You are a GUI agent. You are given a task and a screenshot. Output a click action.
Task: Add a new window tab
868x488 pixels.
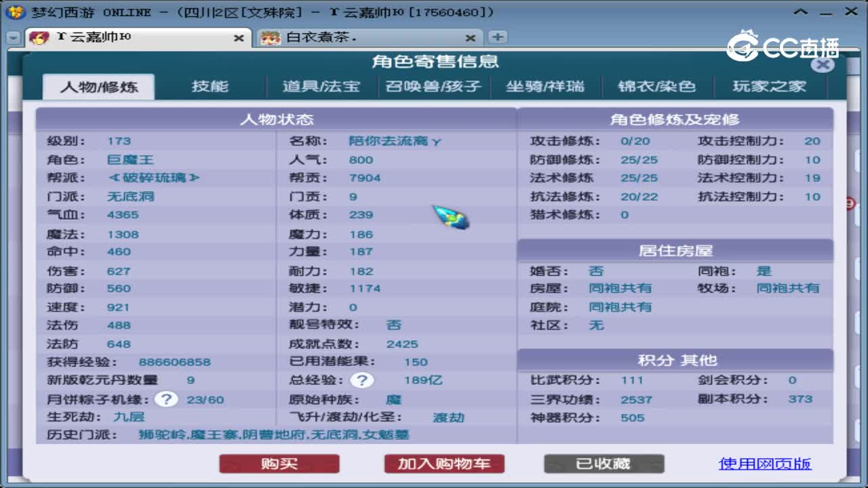click(497, 37)
